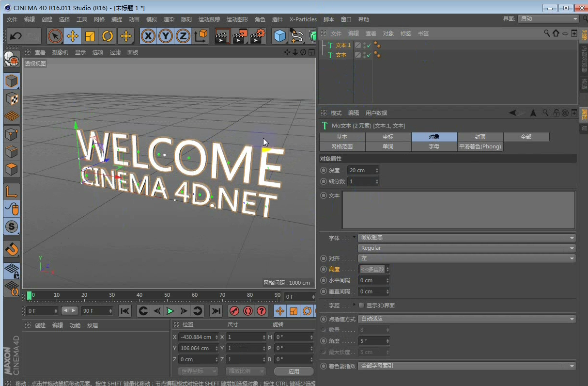Render the active view clapperboard icon
The height and width of the screenshot is (386, 588).
tap(222, 36)
